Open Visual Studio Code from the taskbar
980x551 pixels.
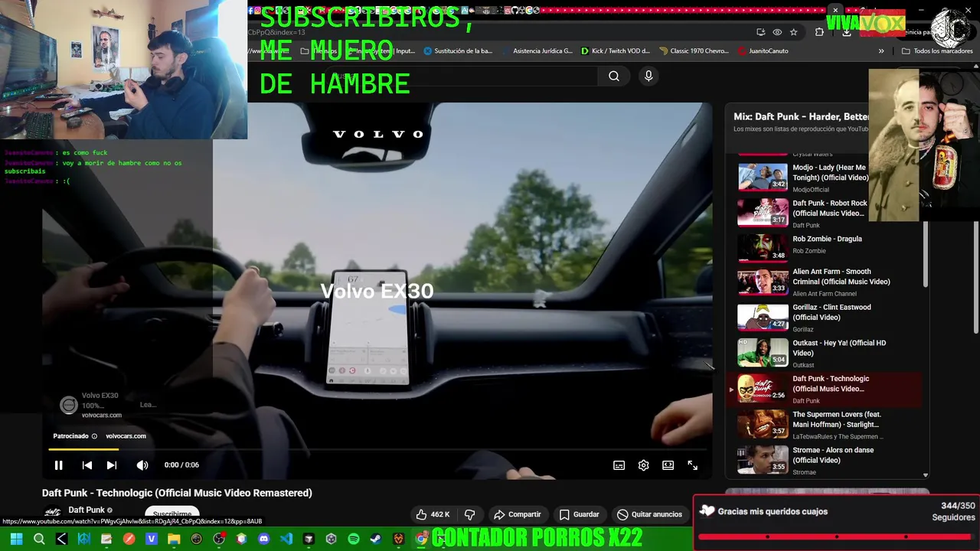tap(286, 539)
